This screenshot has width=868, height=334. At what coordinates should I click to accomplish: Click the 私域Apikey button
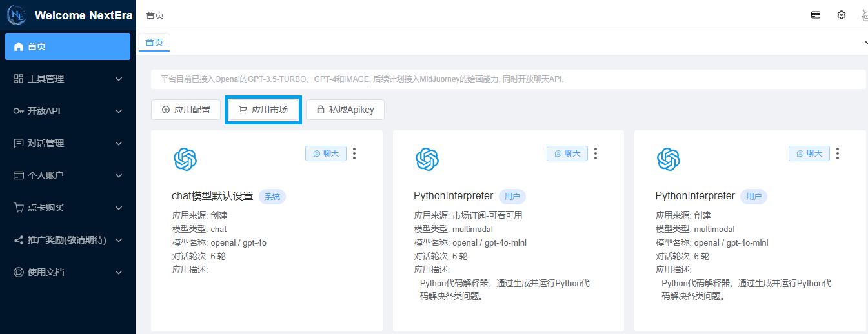click(345, 110)
